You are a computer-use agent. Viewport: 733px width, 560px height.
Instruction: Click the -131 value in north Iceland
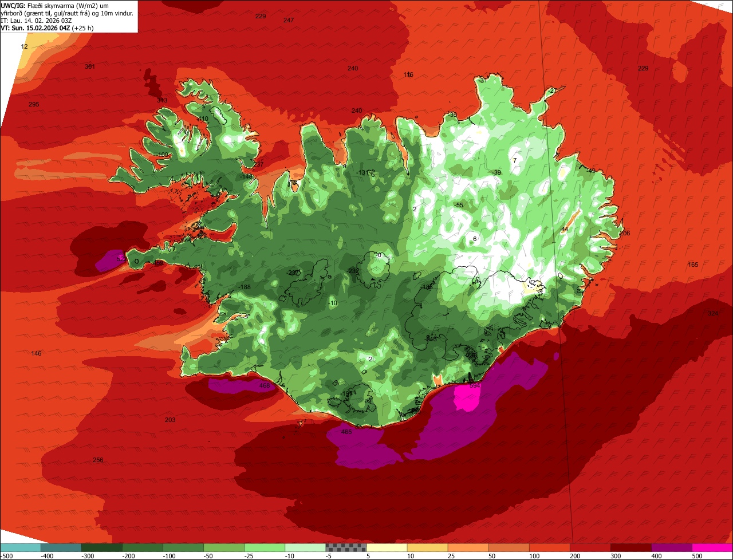tap(363, 172)
